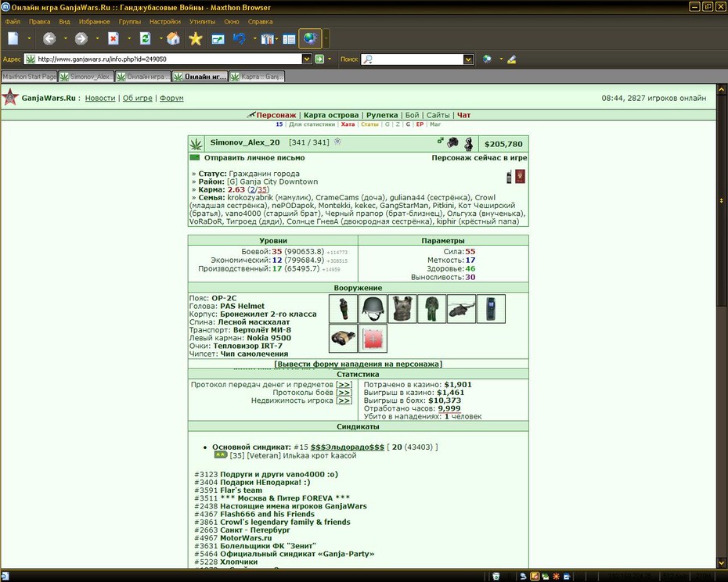728x582 pixels.
Task: Expand the address bar URL dropdown
Action: [306, 59]
